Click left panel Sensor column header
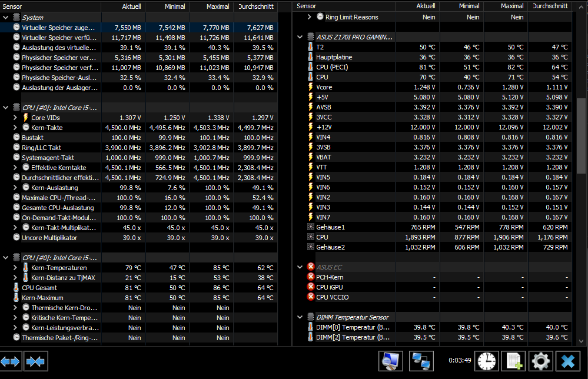 pyautogui.click(x=51, y=6)
